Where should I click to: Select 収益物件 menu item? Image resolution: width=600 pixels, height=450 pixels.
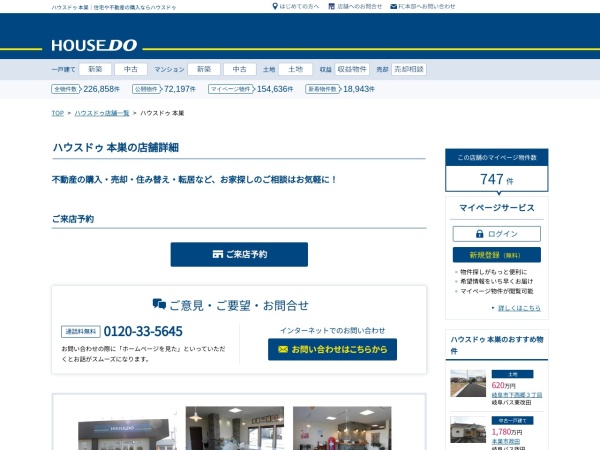pos(352,69)
